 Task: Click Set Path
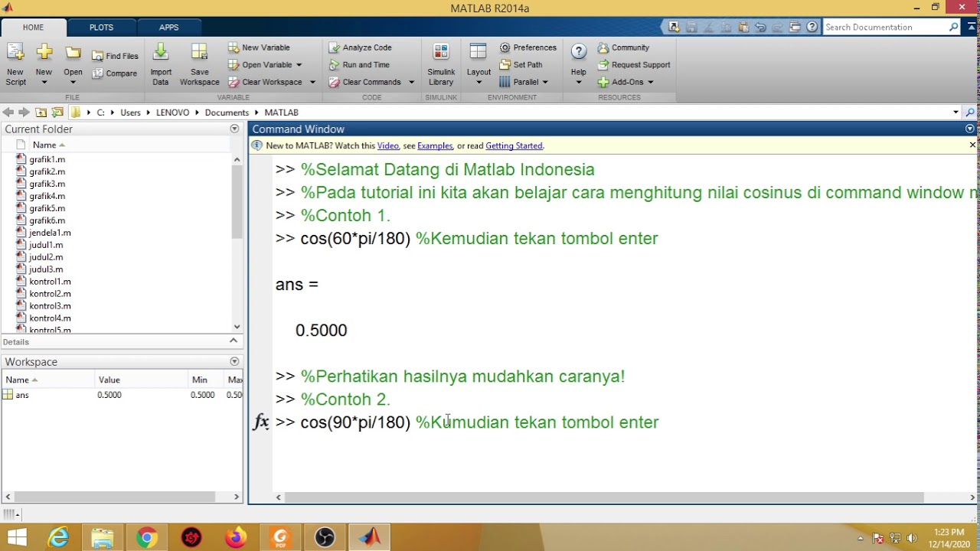coord(521,65)
